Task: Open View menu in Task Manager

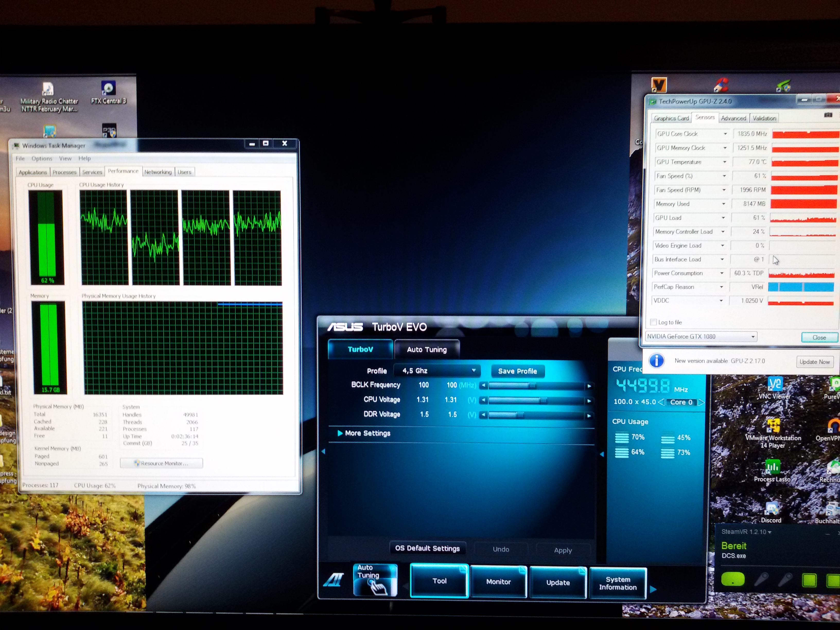Action: tap(65, 158)
